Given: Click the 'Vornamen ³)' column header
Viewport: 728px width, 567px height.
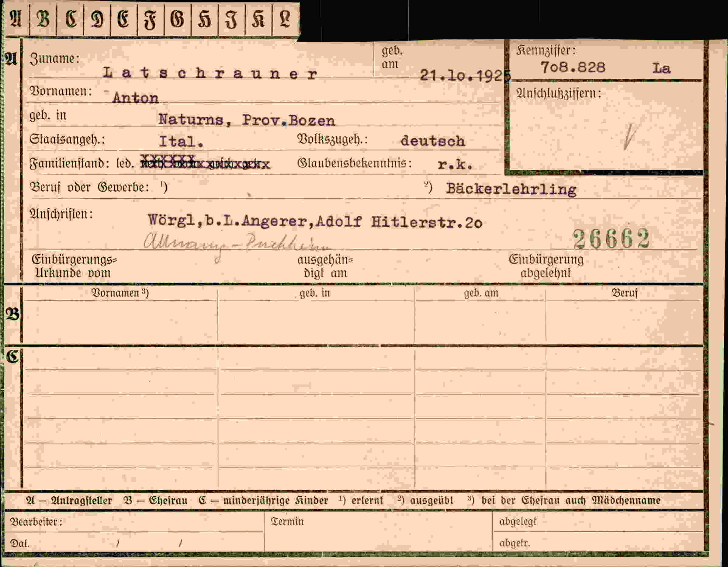Looking at the screenshot, I should click(x=120, y=293).
